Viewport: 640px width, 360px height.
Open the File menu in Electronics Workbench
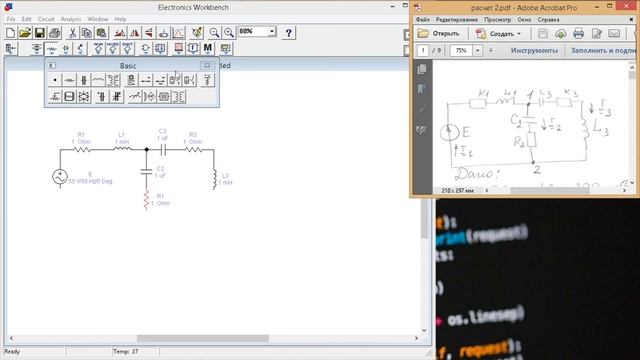pos(11,19)
